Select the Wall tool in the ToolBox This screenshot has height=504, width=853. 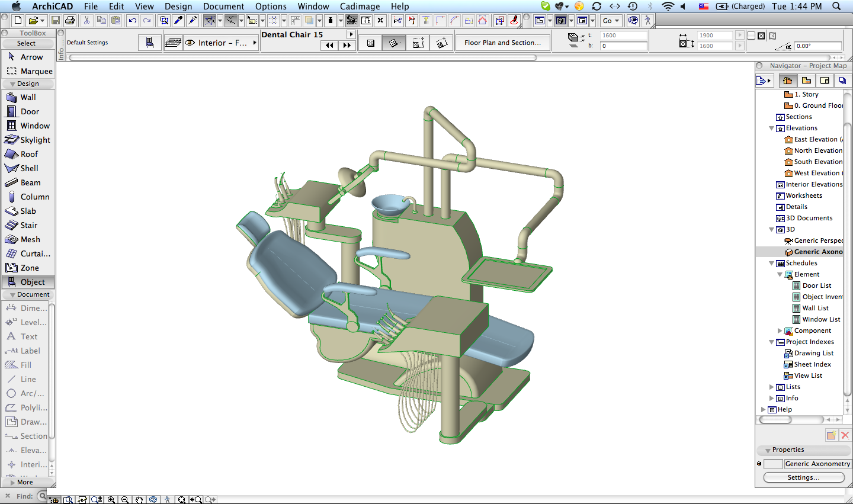click(28, 97)
